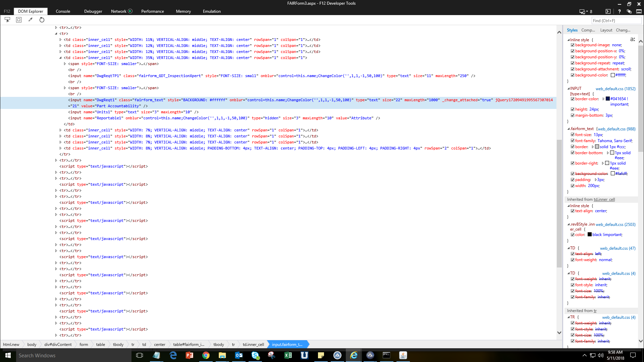Select the div#divContent breadcrumb
The width and height of the screenshot is (644, 362).
pos(58,345)
